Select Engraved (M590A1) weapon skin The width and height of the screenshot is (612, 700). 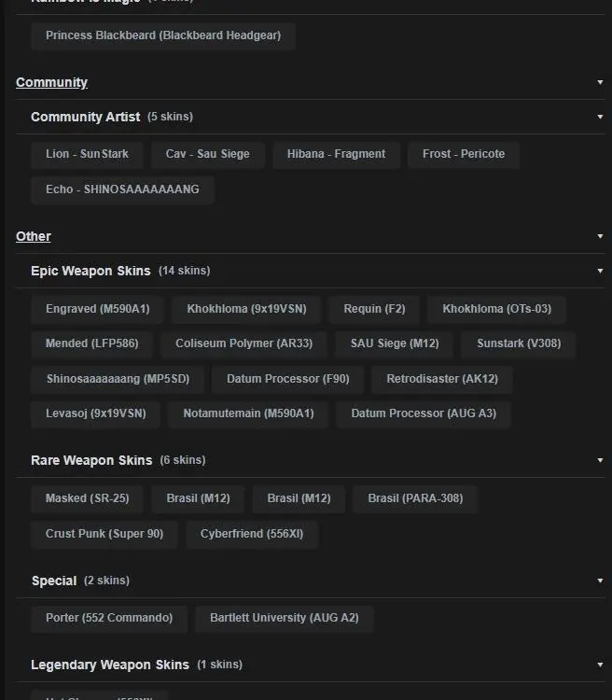(x=97, y=309)
